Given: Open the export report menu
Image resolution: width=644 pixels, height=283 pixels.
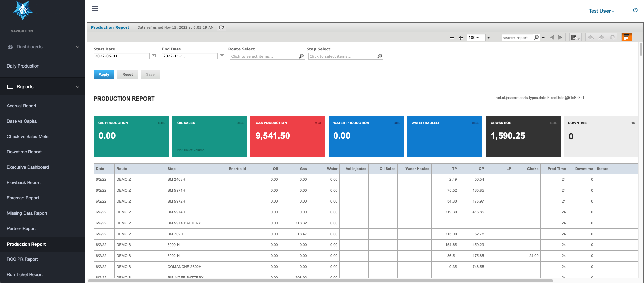Looking at the screenshot, I should 575,38.
